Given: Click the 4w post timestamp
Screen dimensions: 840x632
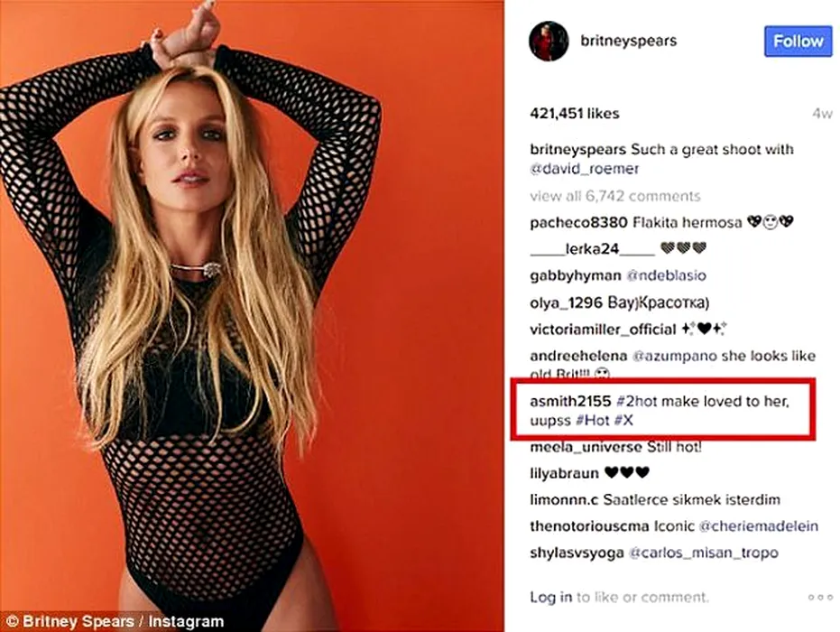Looking at the screenshot, I should click(x=822, y=114).
